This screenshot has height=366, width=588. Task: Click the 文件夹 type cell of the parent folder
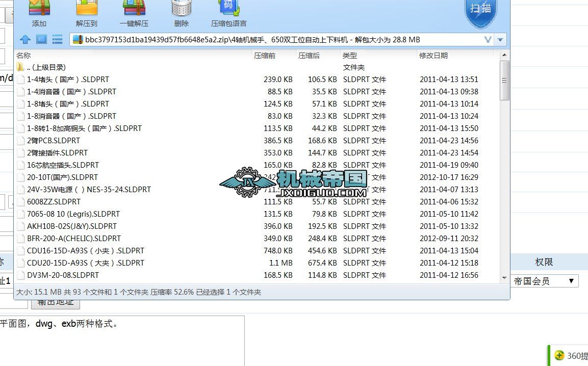click(353, 67)
